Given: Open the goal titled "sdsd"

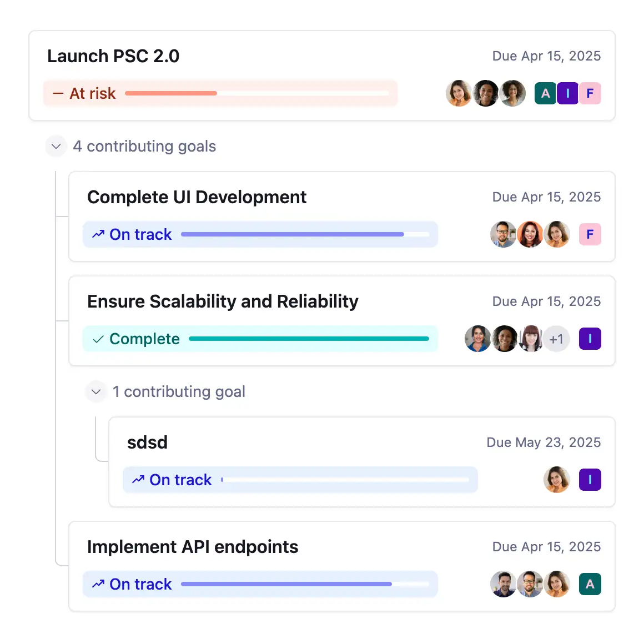Looking at the screenshot, I should tap(147, 442).
